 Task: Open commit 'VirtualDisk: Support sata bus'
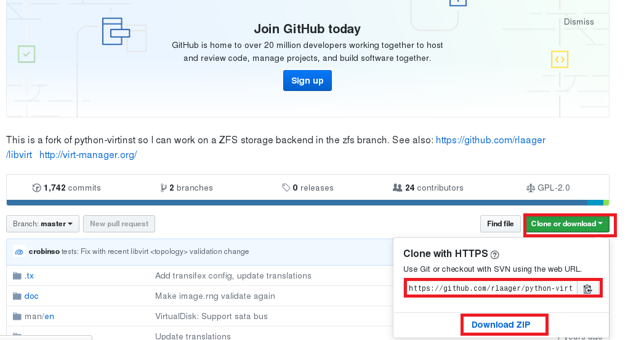coord(211,317)
